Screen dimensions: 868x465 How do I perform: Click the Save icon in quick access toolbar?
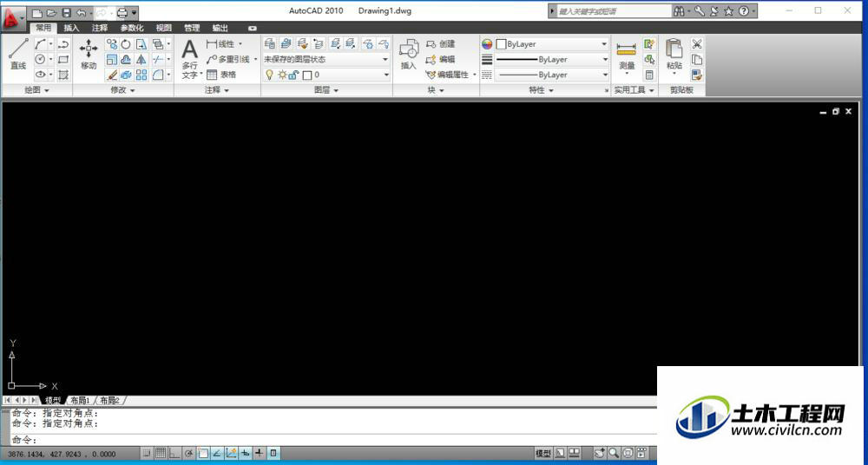[67, 13]
